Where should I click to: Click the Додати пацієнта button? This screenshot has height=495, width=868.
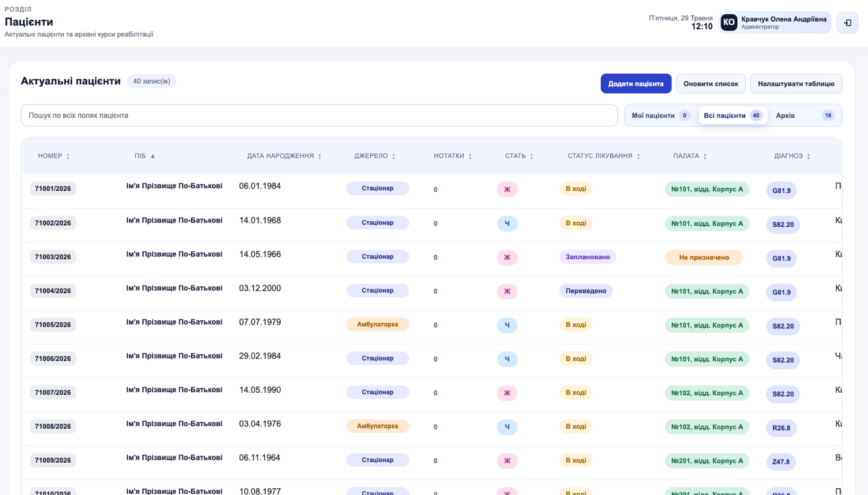tap(636, 84)
